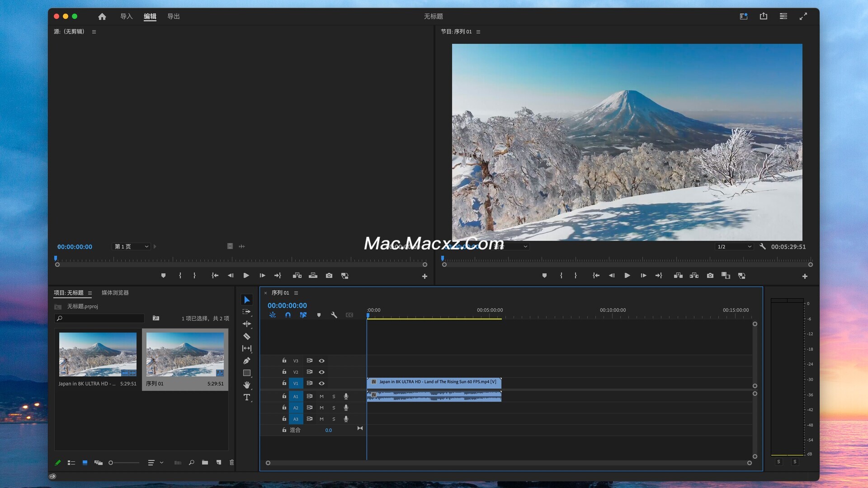The height and width of the screenshot is (488, 868).
Task: Click Export Frame camera icon in Program monitor
Action: pos(710,276)
